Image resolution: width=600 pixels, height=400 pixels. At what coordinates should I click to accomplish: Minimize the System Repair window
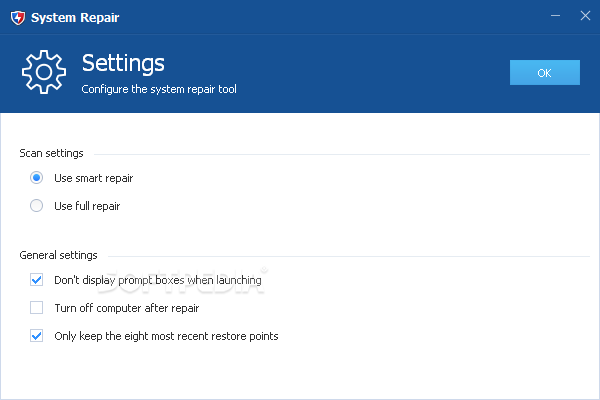tap(555, 16)
